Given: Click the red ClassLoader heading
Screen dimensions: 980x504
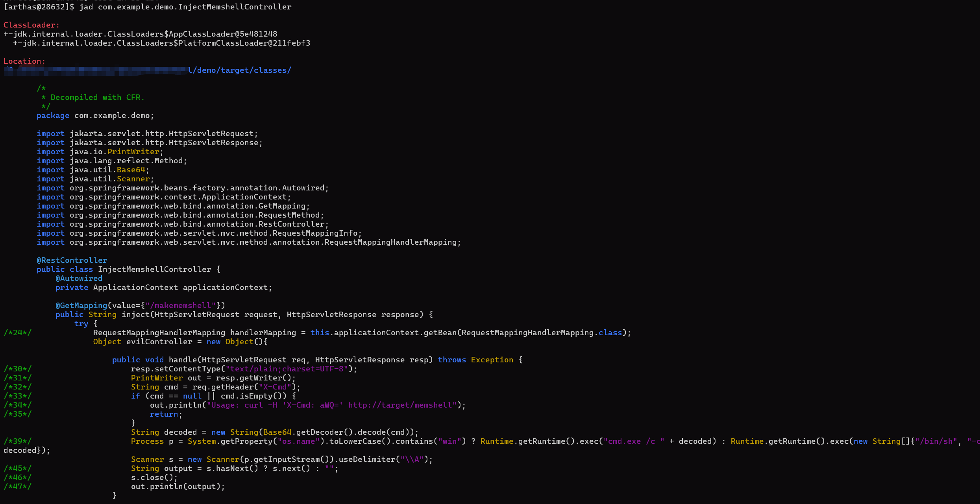Looking at the screenshot, I should click(x=31, y=25).
